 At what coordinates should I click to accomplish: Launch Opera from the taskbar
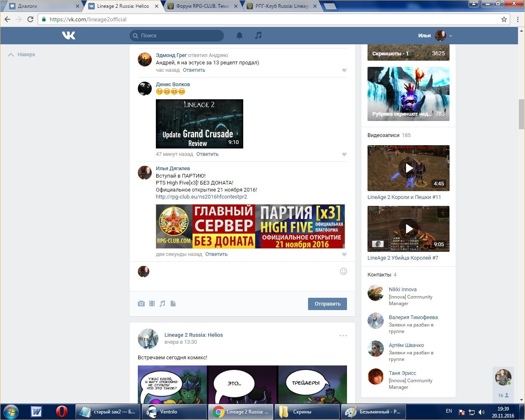[62, 411]
